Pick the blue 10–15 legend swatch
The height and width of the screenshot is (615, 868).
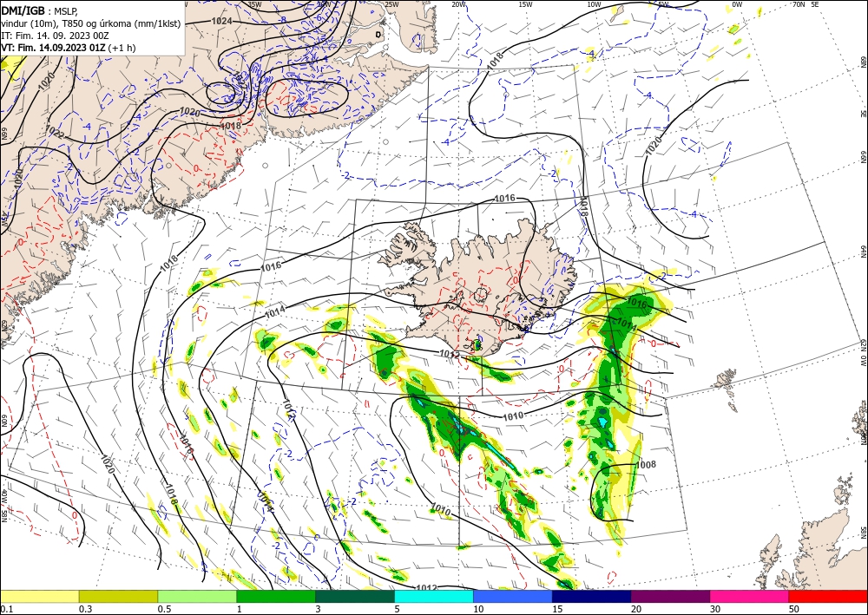513,596
